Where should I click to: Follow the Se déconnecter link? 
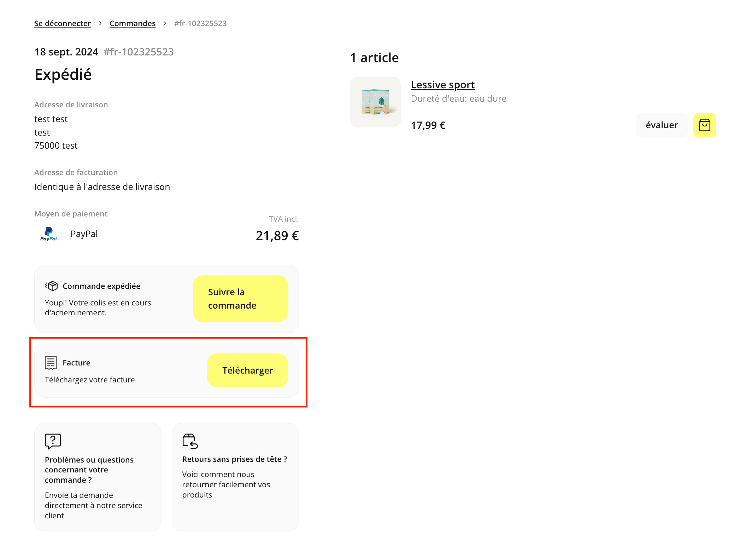(x=63, y=23)
